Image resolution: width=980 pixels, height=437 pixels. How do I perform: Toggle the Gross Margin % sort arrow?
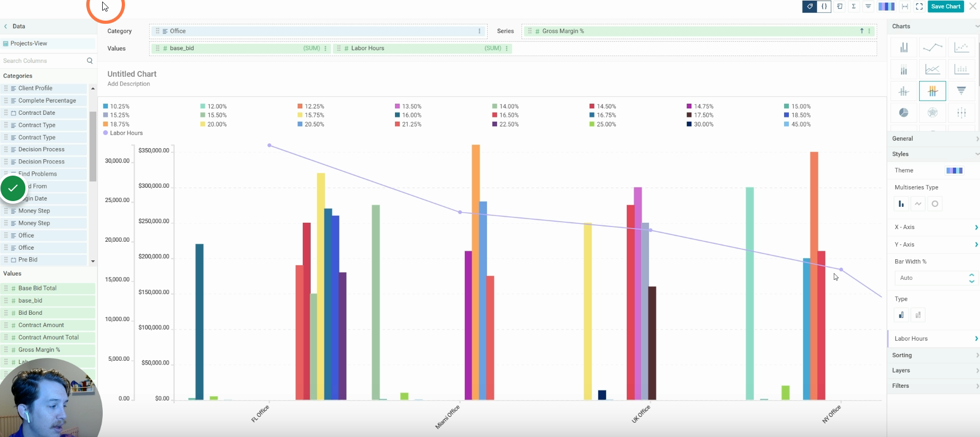coord(862,31)
